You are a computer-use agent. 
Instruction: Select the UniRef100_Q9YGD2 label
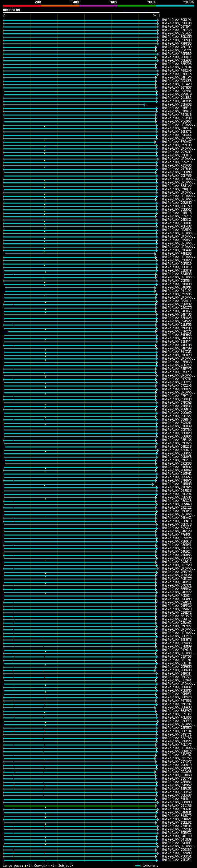point(176,151)
